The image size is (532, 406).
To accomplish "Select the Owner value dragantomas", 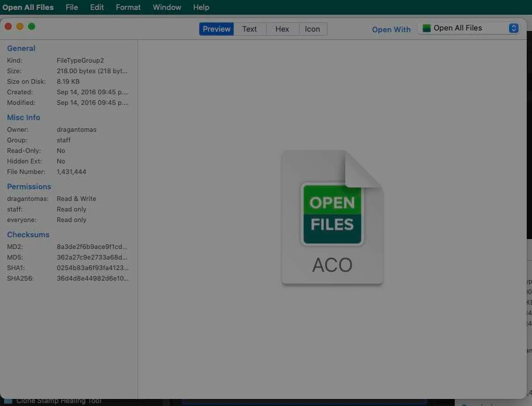I will 76,129.
